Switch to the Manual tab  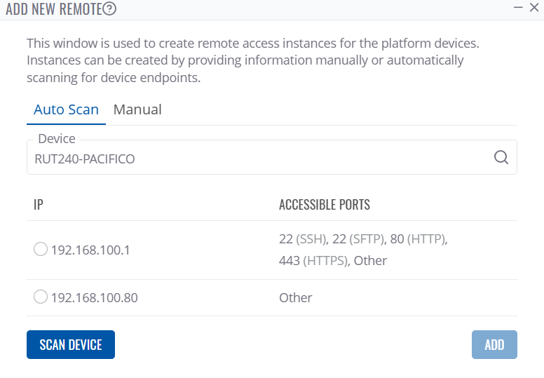(x=137, y=110)
